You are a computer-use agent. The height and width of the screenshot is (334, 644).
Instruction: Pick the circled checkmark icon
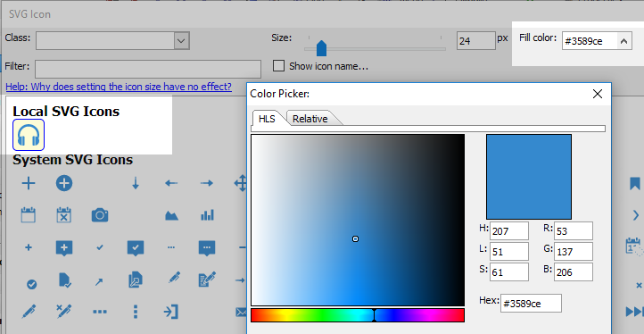click(x=31, y=284)
